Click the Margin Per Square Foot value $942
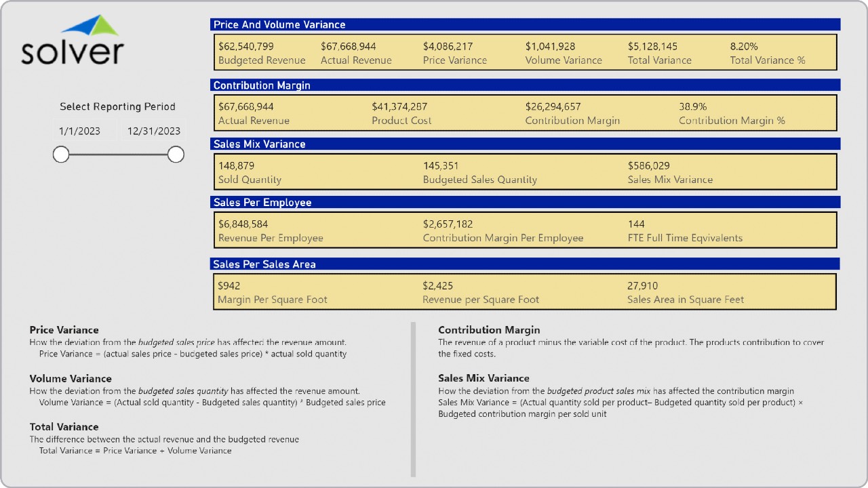868x488 pixels. click(x=229, y=285)
